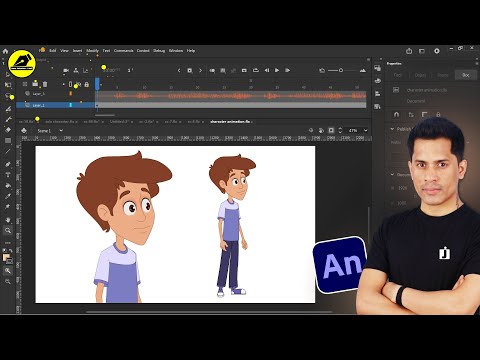Rotate the stage tool icon
Viewport: 480px width, 360px height.
(321, 130)
